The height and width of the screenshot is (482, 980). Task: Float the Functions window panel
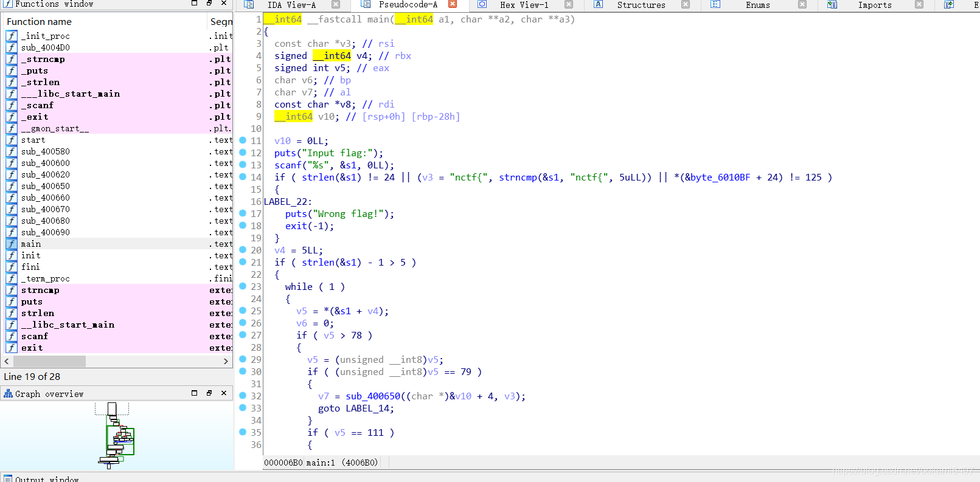pyautogui.click(x=209, y=3)
